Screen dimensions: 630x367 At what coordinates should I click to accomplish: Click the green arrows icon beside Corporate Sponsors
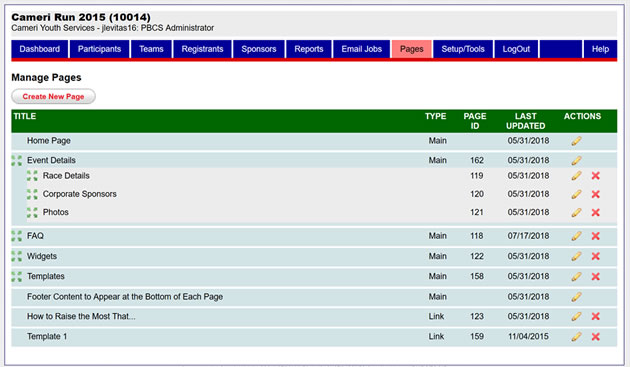coord(32,194)
